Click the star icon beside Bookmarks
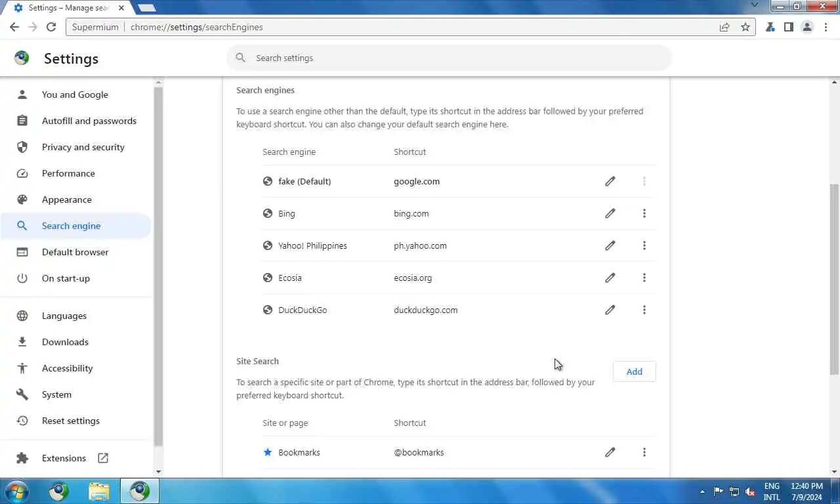This screenshot has width=840, height=504. tap(268, 452)
